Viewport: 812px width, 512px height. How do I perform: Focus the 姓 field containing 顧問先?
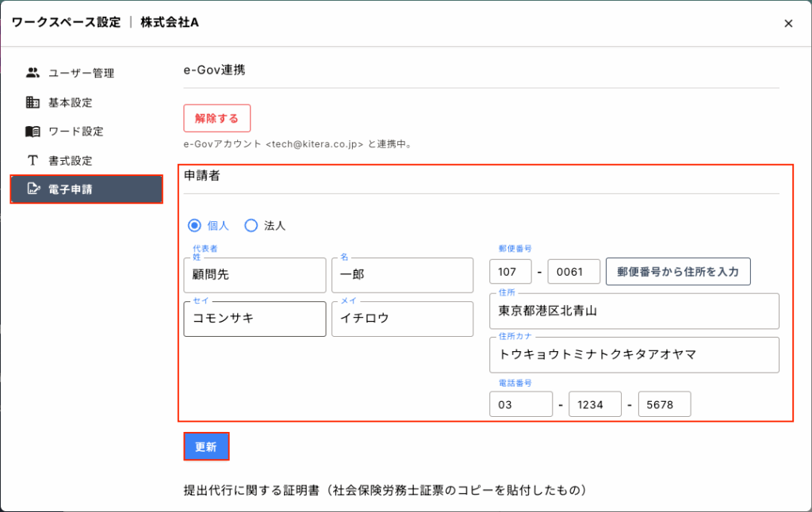(255, 275)
